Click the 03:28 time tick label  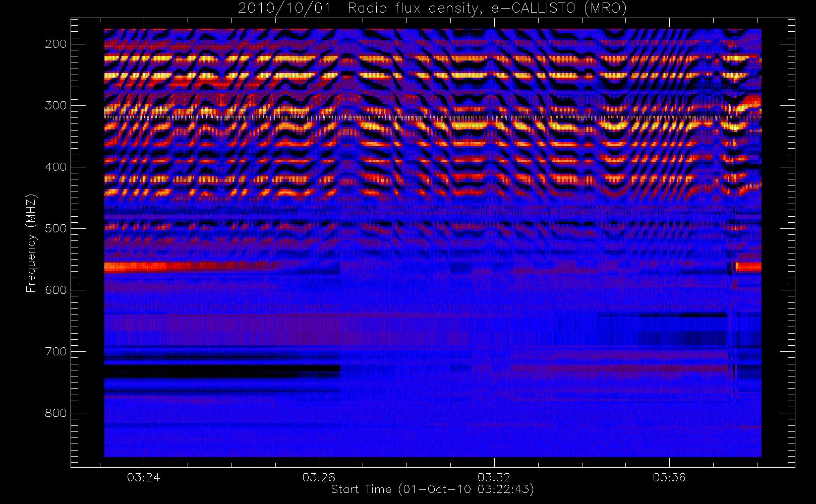[319, 477]
